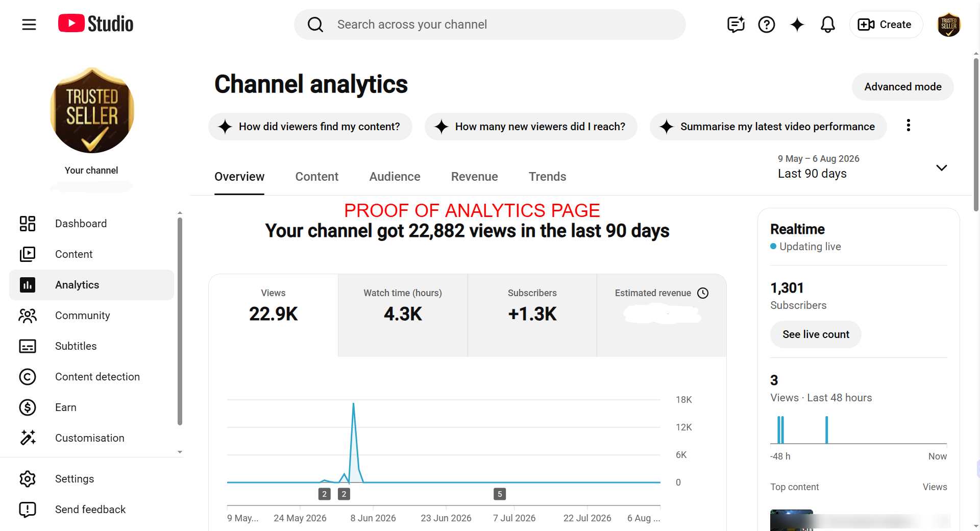Open the three-dot more options menu
Image resolution: width=980 pixels, height=531 pixels.
[908, 126]
